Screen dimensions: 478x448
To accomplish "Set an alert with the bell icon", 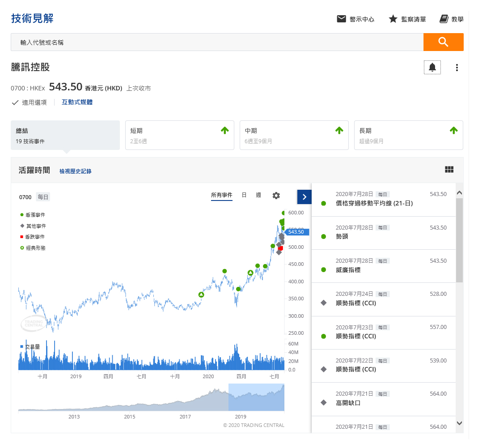I will [x=432, y=68].
